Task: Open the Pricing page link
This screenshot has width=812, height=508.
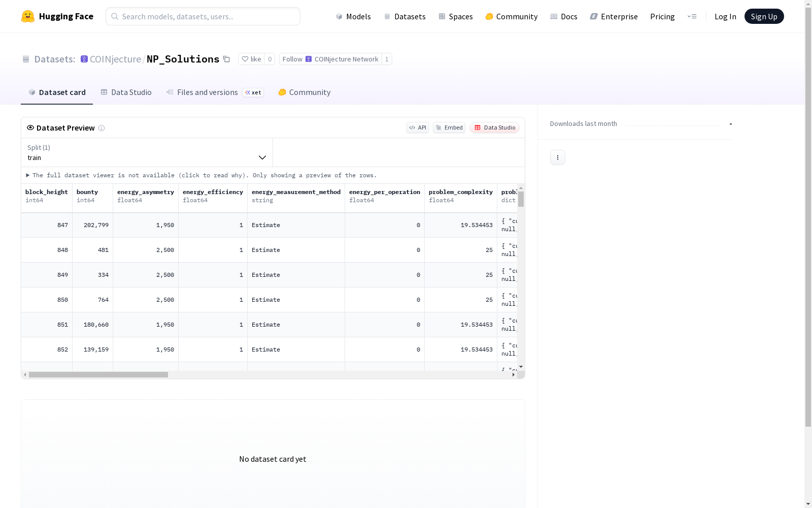Action: tap(662, 16)
